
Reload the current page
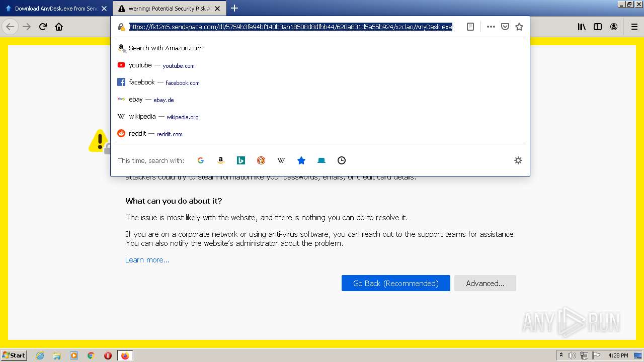(x=43, y=27)
